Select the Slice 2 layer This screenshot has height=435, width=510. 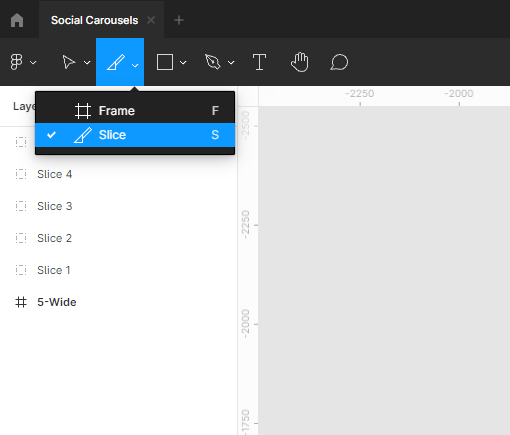click(55, 238)
